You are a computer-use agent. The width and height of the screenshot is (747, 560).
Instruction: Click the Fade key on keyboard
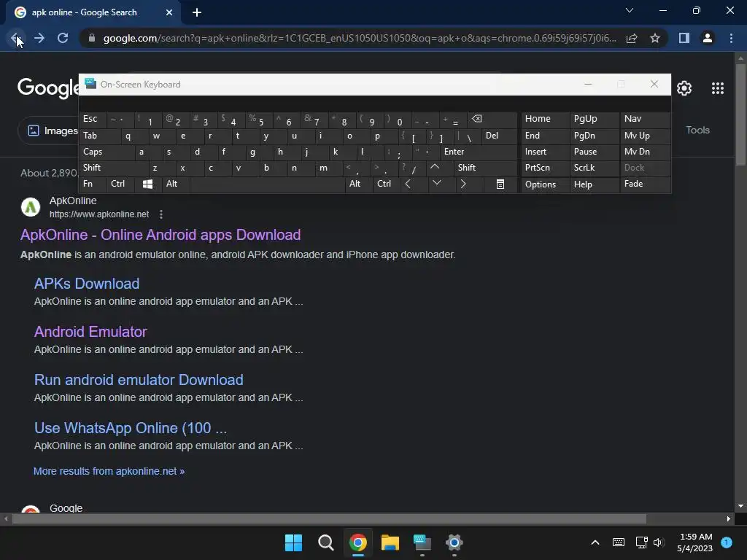[645, 184]
